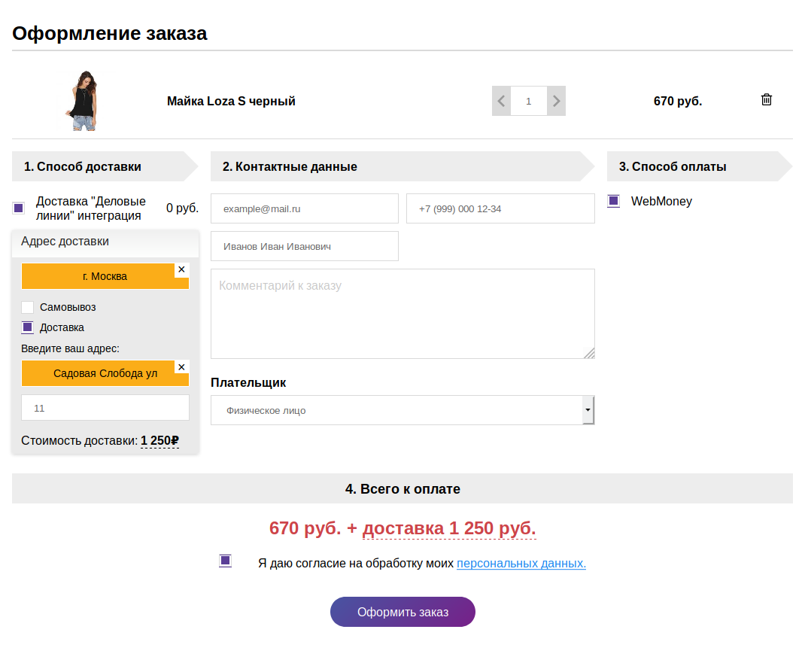This screenshot has width=805, height=672.
Task: Open the персональных данных link
Action: click(x=521, y=563)
